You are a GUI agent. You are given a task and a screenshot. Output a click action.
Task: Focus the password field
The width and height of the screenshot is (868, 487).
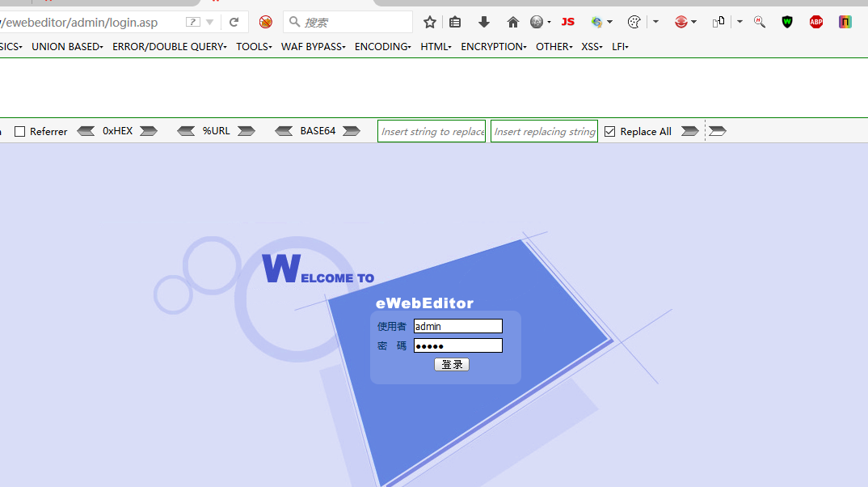pos(458,345)
